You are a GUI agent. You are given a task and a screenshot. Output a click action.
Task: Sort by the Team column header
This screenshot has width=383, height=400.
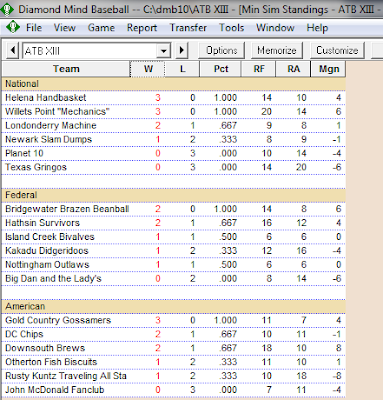(x=66, y=69)
